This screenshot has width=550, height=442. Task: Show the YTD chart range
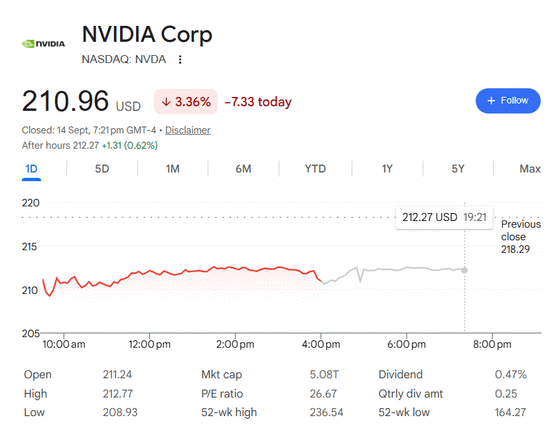click(315, 169)
